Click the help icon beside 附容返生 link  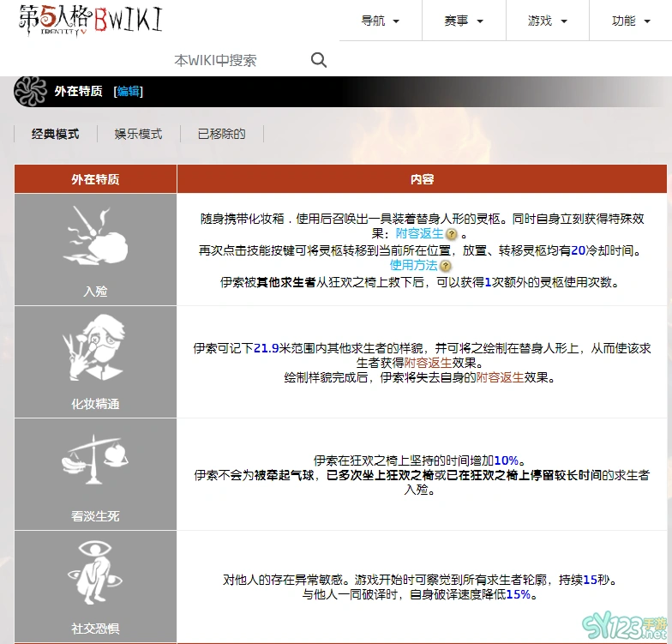pyautogui.click(x=451, y=234)
